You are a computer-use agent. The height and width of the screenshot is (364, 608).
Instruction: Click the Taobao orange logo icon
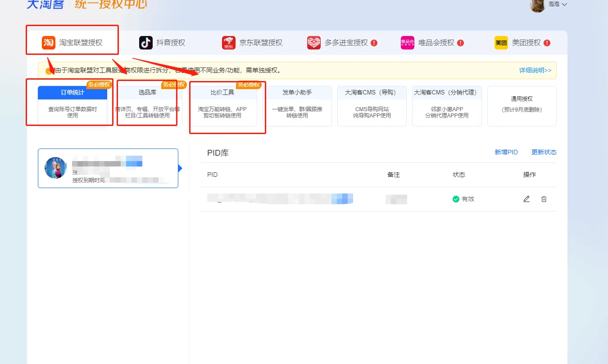click(x=49, y=43)
